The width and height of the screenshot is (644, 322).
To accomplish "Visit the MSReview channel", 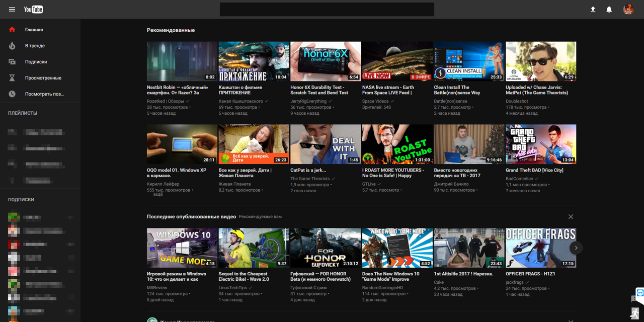I will 157,288.
